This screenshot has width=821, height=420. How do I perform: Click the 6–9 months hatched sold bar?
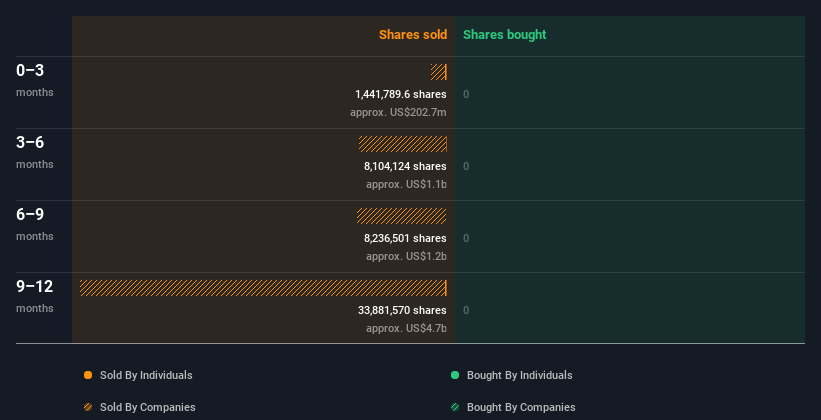coord(402,216)
